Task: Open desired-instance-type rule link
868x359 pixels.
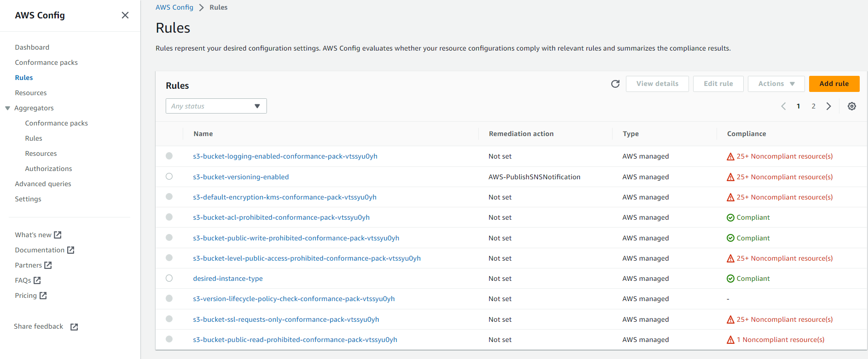Action: [228, 279]
